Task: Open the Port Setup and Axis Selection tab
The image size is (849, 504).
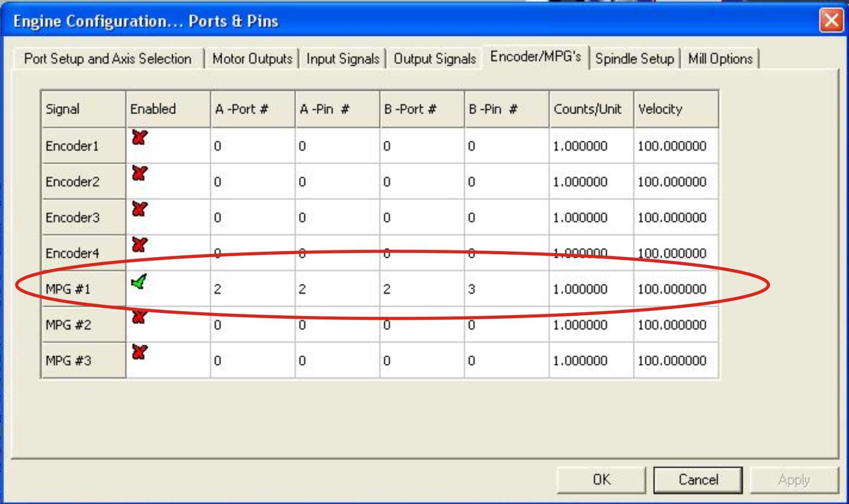Action: click(x=107, y=58)
